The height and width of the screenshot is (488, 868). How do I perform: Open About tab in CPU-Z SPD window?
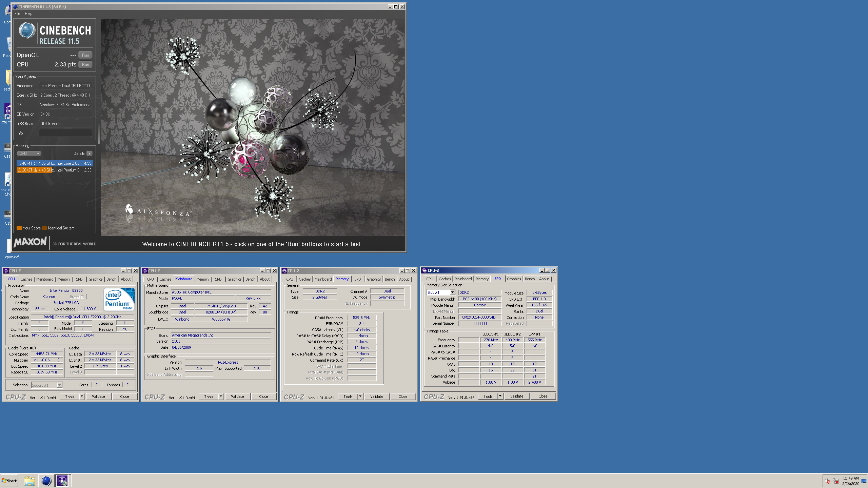(544, 279)
